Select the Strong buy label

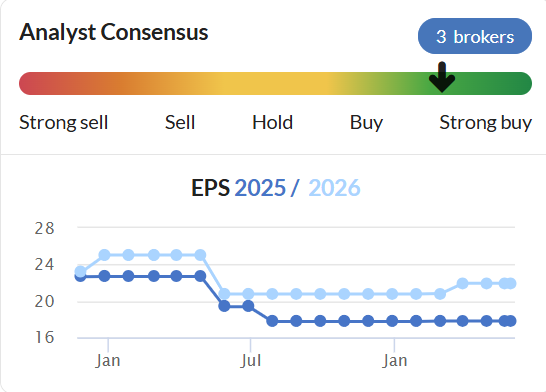point(485,123)
